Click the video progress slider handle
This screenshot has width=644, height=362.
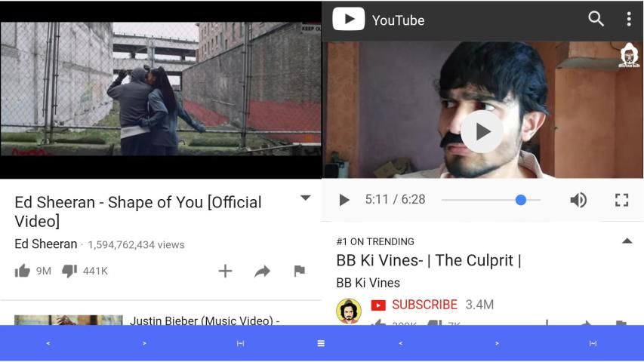point(520,200)
